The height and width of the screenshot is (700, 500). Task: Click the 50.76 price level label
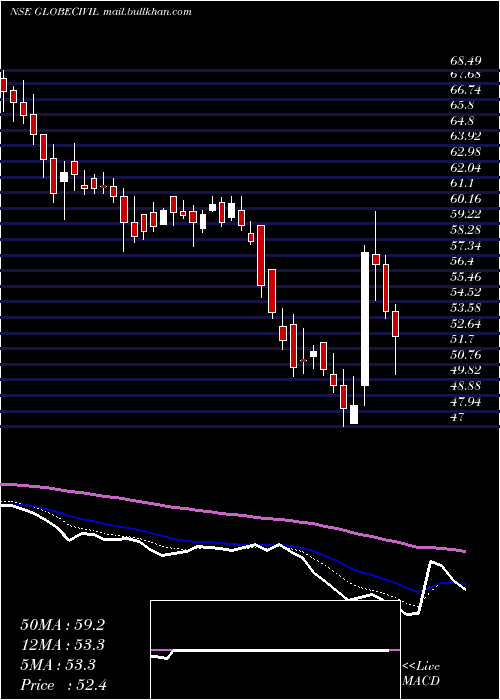[465, 355]
